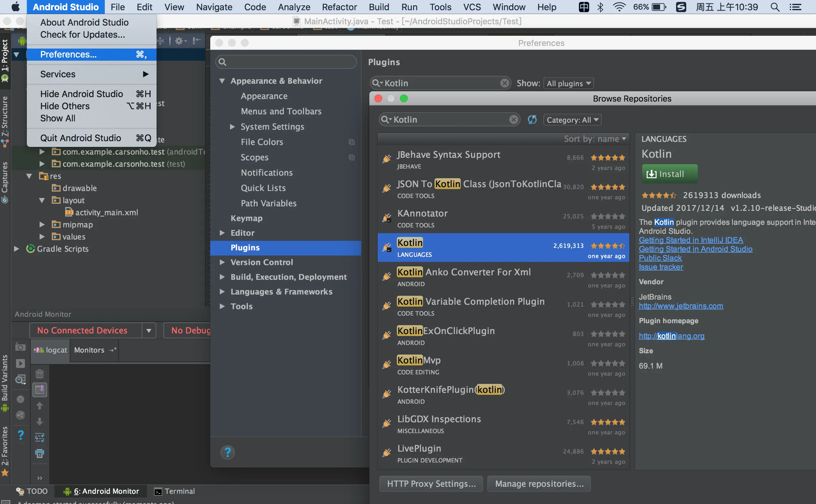Click the green Install button for Kotlin

(669, 174)
